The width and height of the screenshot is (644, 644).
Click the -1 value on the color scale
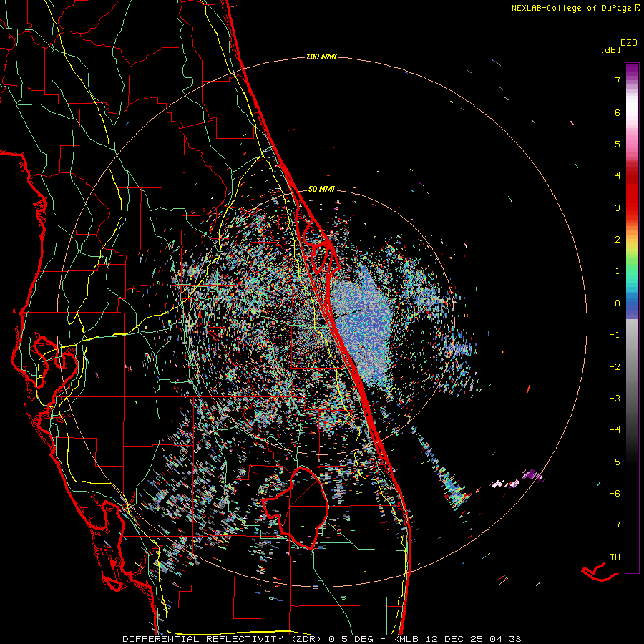[615, 335]
